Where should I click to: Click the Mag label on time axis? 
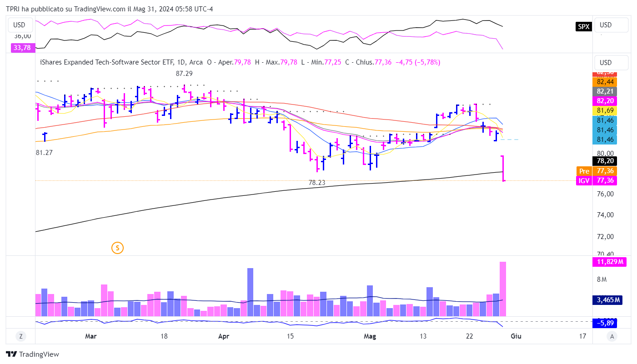[371, 336]
